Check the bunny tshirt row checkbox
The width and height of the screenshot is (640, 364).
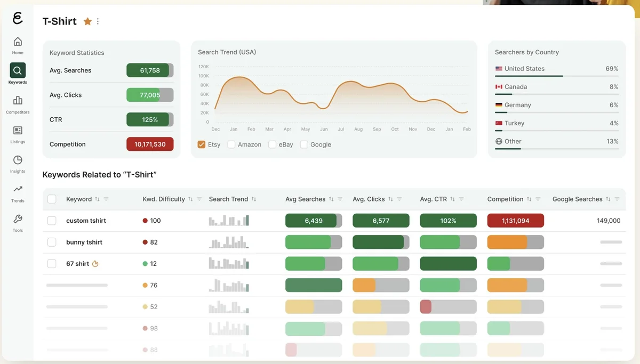[52, 242]
